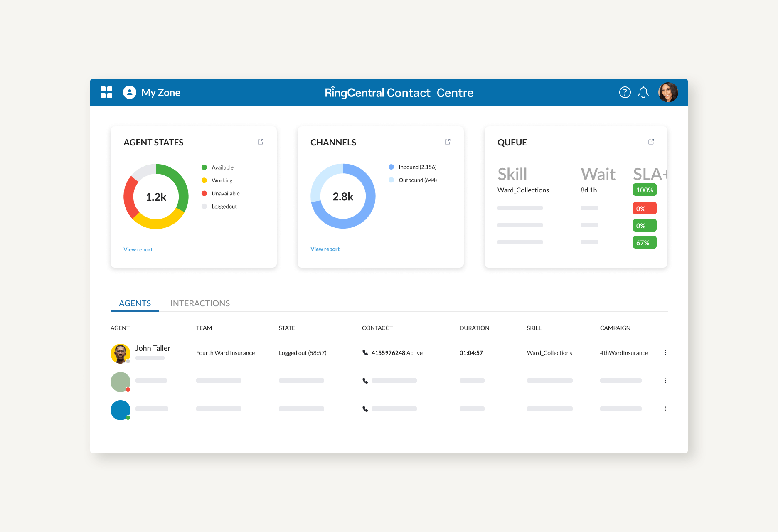This screenshot has height=532, width=778.
Task: Switch to the INTERACTIONS tab
Action: (x=200, y=303)
